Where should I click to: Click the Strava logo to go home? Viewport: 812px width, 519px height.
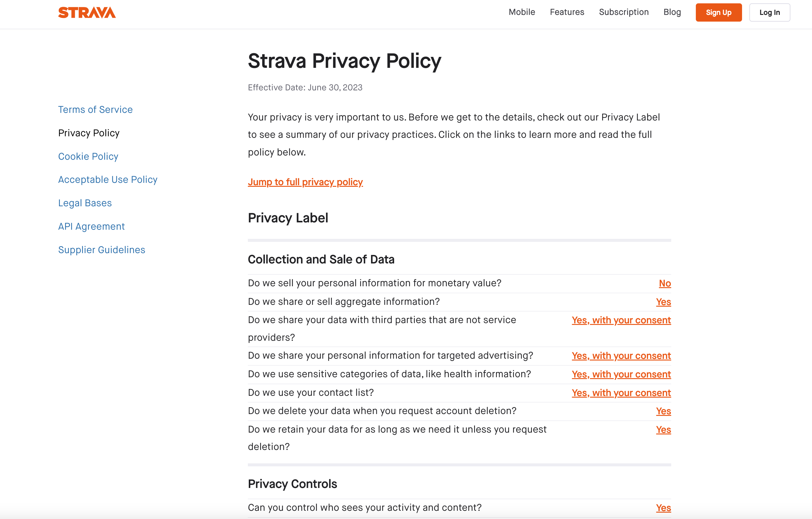point(87,13)
